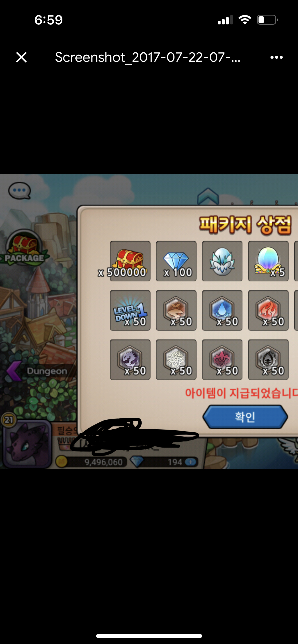This screenshot has width=298, height=644.
Task: Select the gold chest x500000 reward
Action: [130, 261]
